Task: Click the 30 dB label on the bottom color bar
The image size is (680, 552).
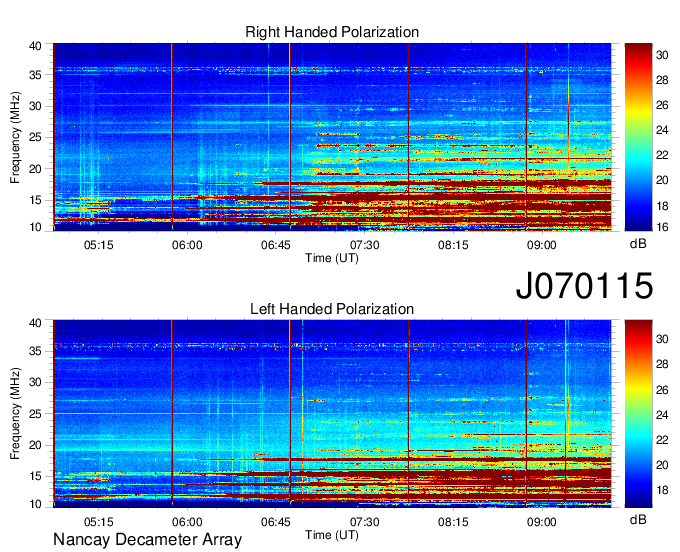Action: point(662,339)
